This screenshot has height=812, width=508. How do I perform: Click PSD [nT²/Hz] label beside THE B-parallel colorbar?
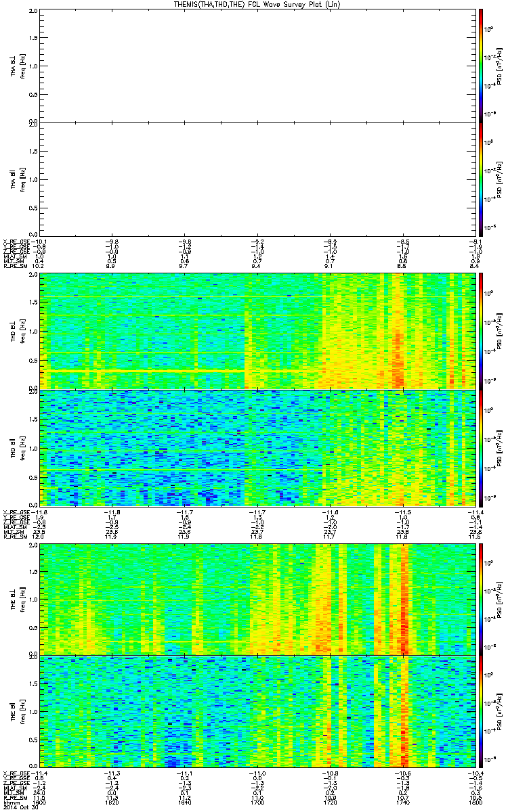499,712
